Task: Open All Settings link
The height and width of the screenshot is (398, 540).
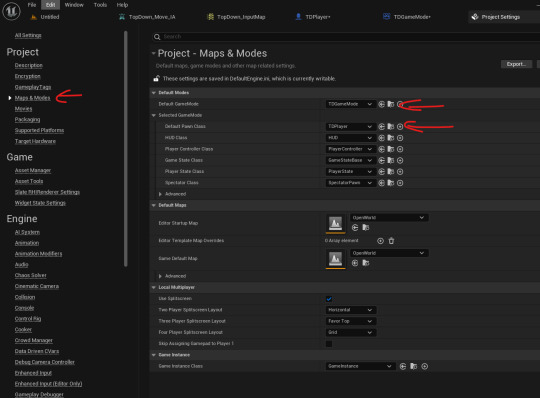Action: pos(28,35)
